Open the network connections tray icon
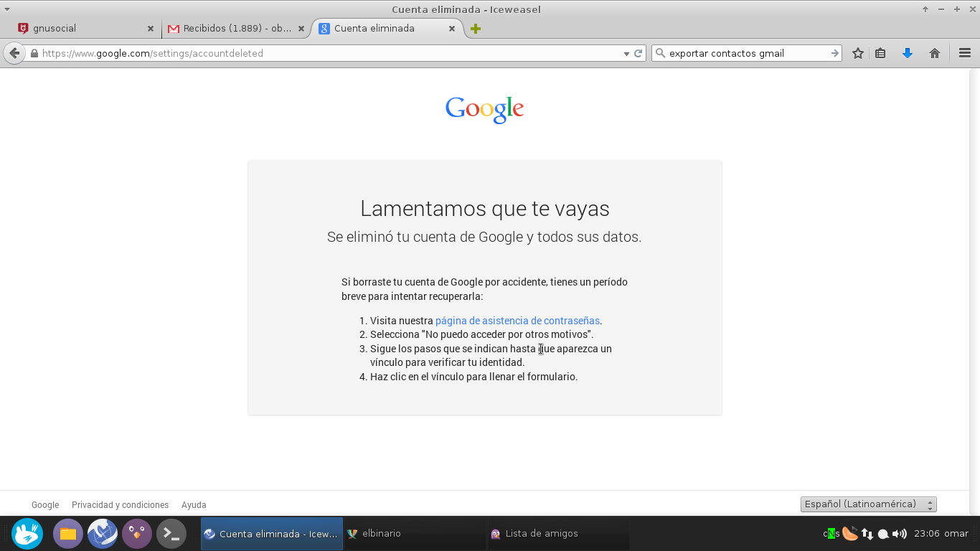980x551 pixels. (x=867, y=534)
